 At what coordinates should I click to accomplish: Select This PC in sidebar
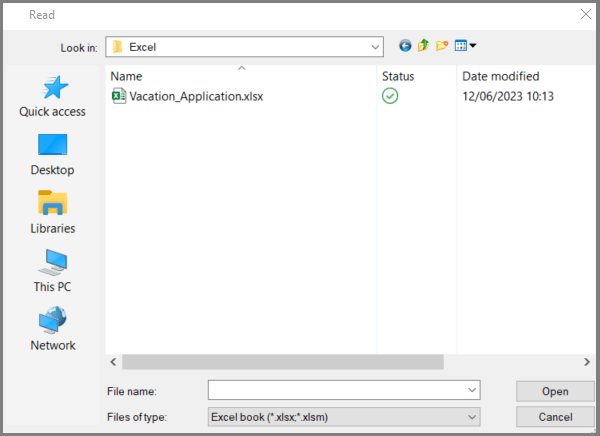52,270
